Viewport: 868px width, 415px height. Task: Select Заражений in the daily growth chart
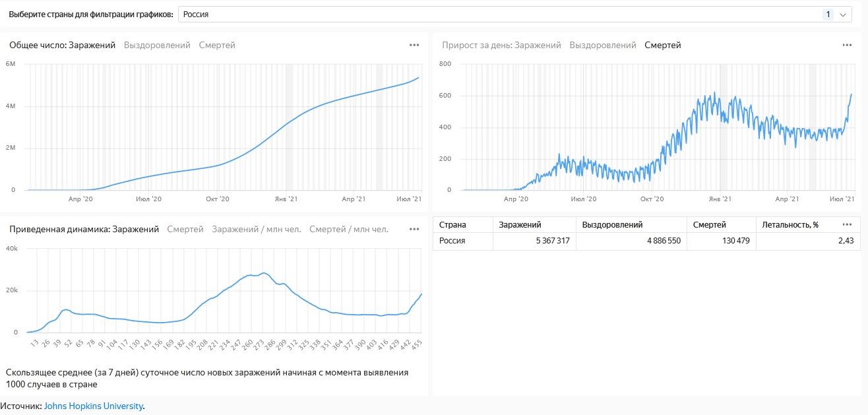tap(538, 45)
